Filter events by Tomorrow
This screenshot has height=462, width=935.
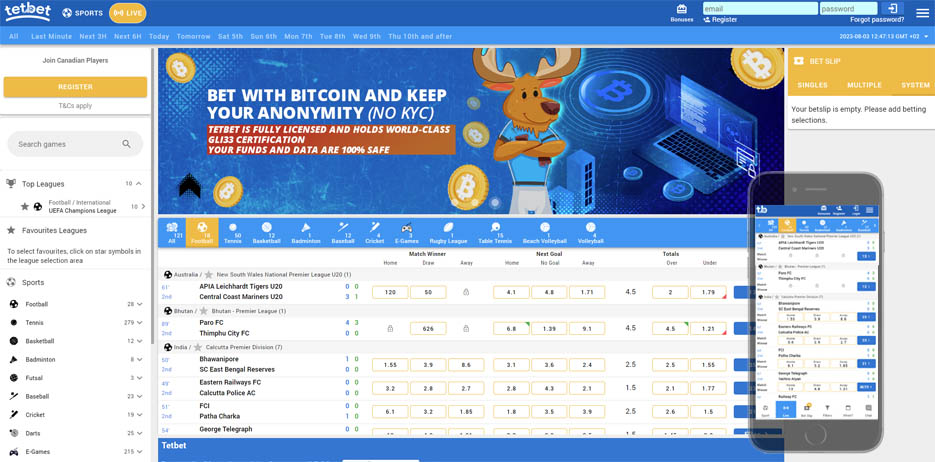click(194, 36)
